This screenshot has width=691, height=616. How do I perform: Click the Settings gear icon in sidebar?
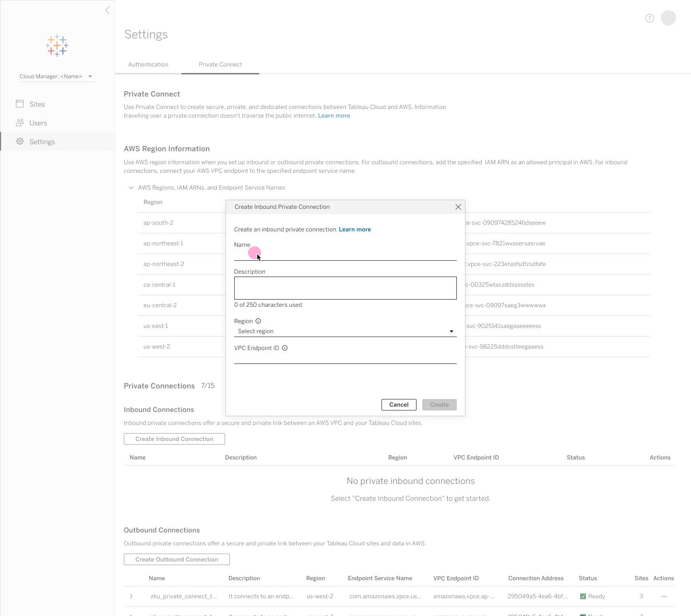[20, 141]
